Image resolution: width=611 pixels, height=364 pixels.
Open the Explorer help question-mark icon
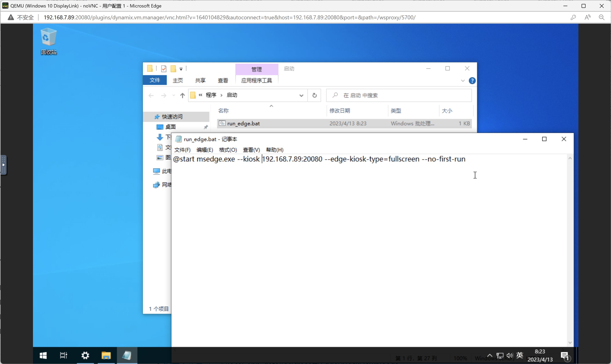tap(472, 81)
